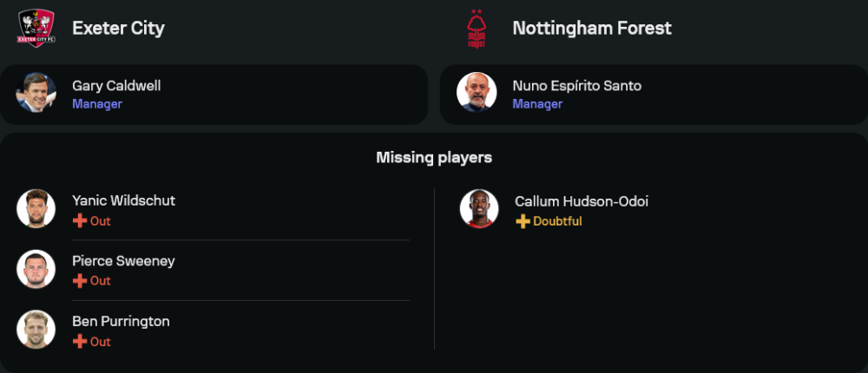Open Ben Purrington's player name link
The width and height of the screenshot is (868, 373).
(121, 321)
